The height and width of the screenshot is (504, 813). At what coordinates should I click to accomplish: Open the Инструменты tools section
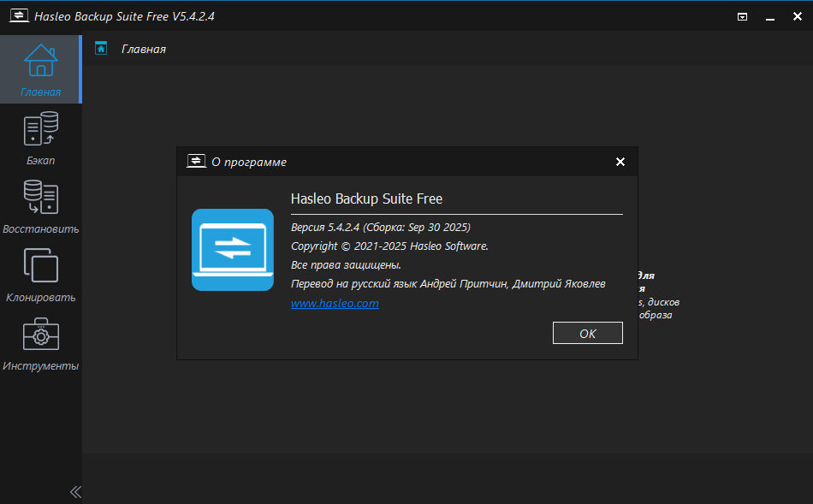[40, 342]
